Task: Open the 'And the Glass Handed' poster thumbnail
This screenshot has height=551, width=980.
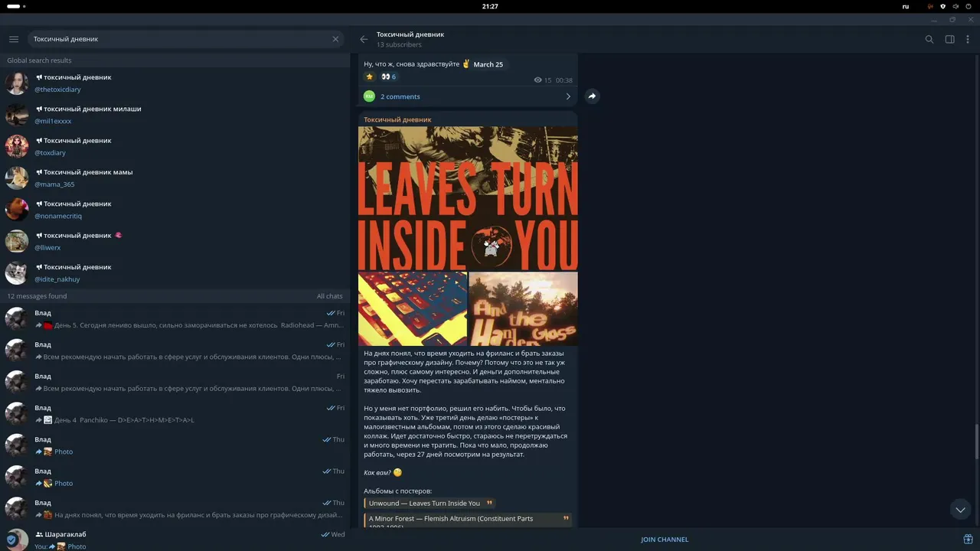Action: pos(524,308)
